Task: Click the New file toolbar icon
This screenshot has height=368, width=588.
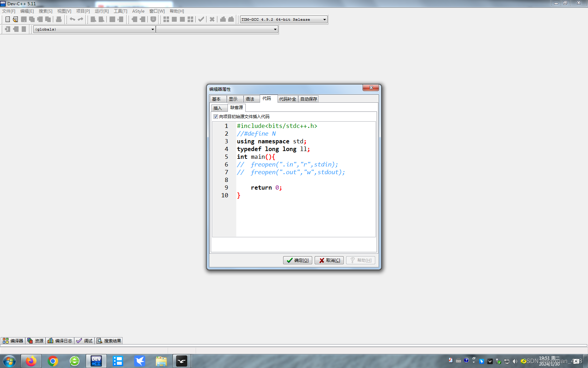Action: click(x=7, y=19)
